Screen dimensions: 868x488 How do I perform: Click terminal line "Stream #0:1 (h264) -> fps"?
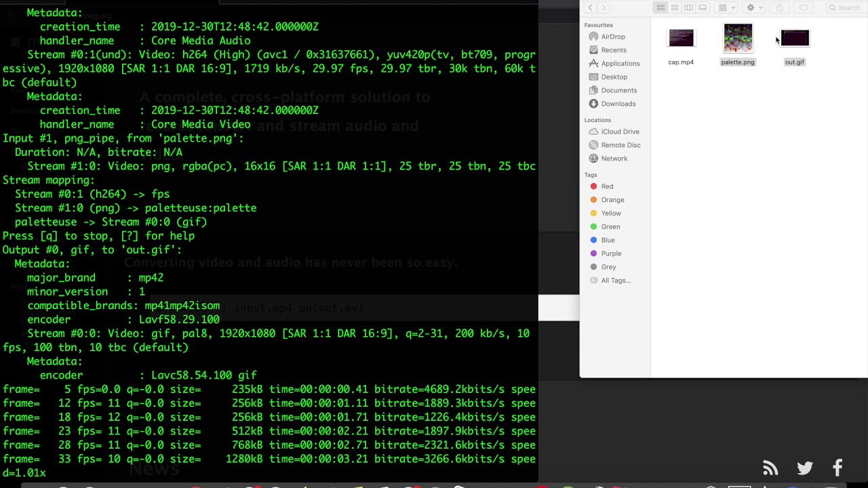pos(92,194)
